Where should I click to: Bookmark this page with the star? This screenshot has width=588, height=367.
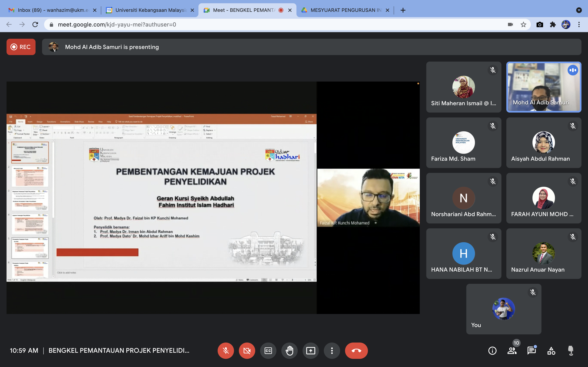tap(523, 24)
